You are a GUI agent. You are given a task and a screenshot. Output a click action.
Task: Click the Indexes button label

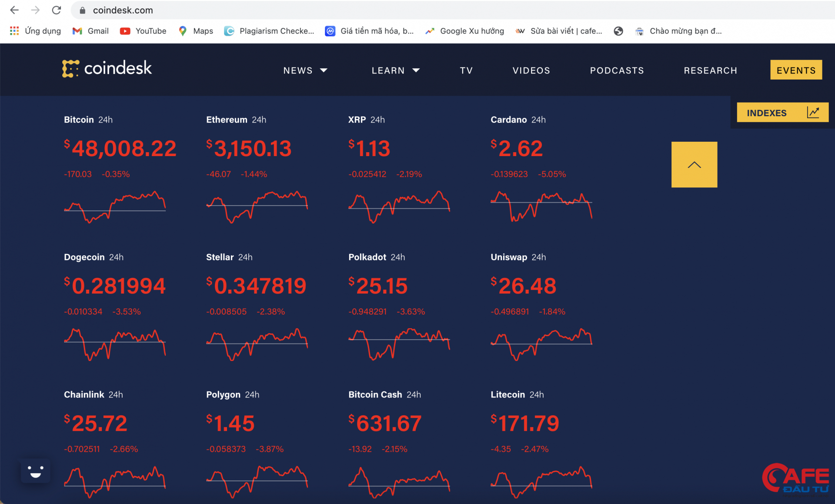(766, 113)
